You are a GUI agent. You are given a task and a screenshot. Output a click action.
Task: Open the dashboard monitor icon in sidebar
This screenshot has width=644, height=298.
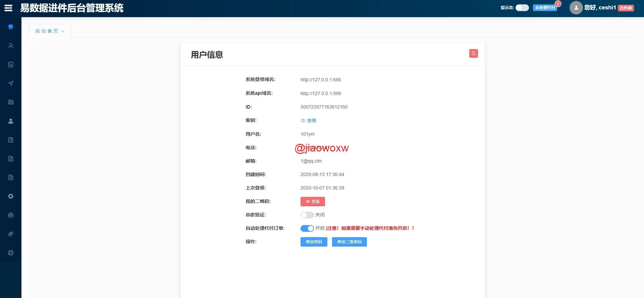point(11,27)
